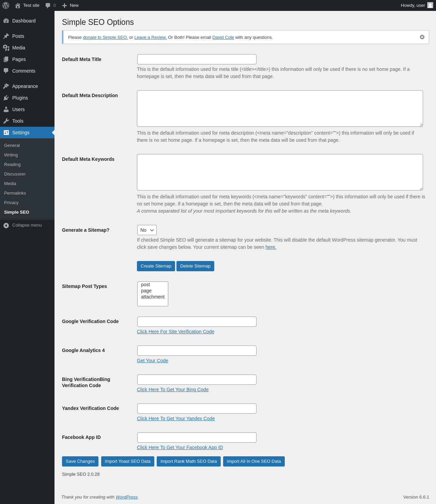Click the Collapse menu label

click(x=27, y=225)
